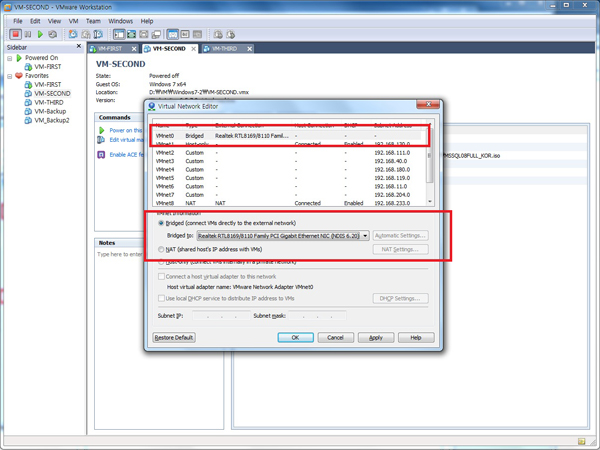The image size is (600, 450).
Task: Check Connect a host virtual adapter
Action: 161,276
